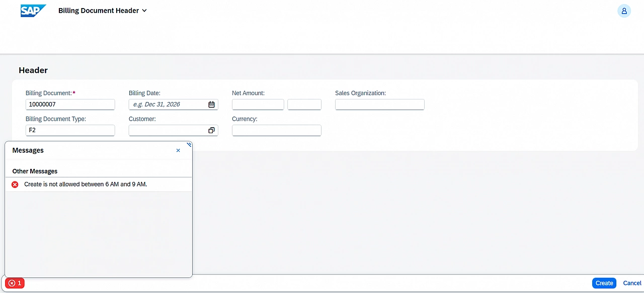Click the Other Messages section header

[x=35, y=171]
